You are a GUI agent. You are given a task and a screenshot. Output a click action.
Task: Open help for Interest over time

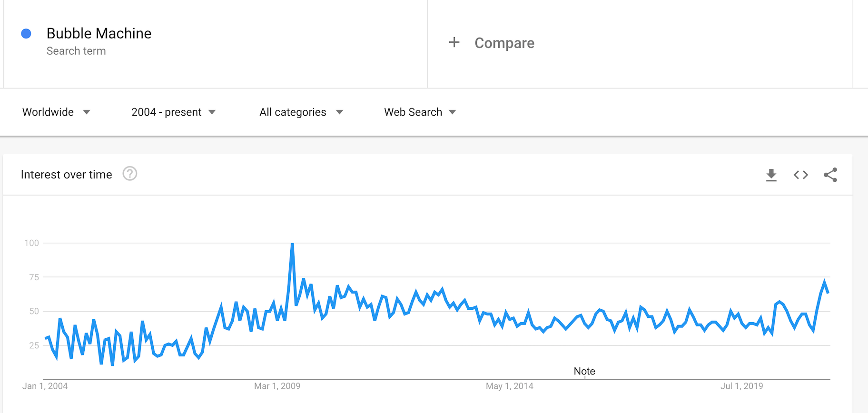[130, 174]
